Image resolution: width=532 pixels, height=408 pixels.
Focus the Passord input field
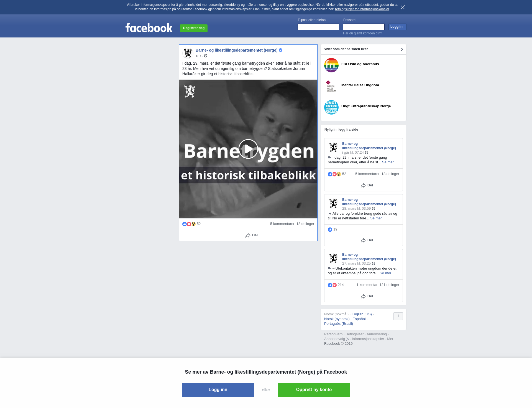[364, 27]
